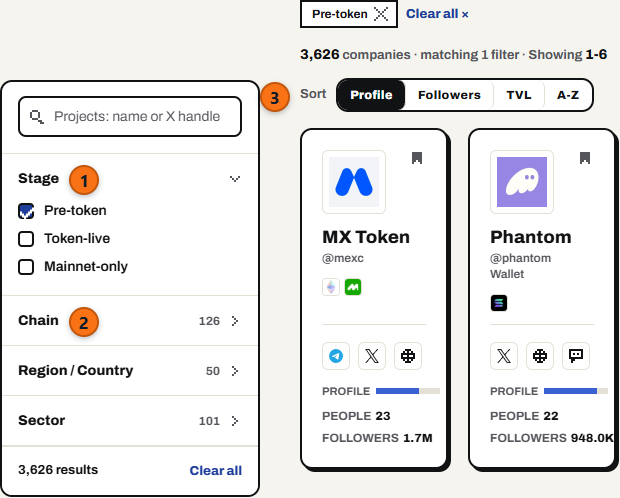Uncheck the Pre-token checkbox
The width and height of the screenshot is (620, 498).
pyautogui.click(x=26, y=211)
